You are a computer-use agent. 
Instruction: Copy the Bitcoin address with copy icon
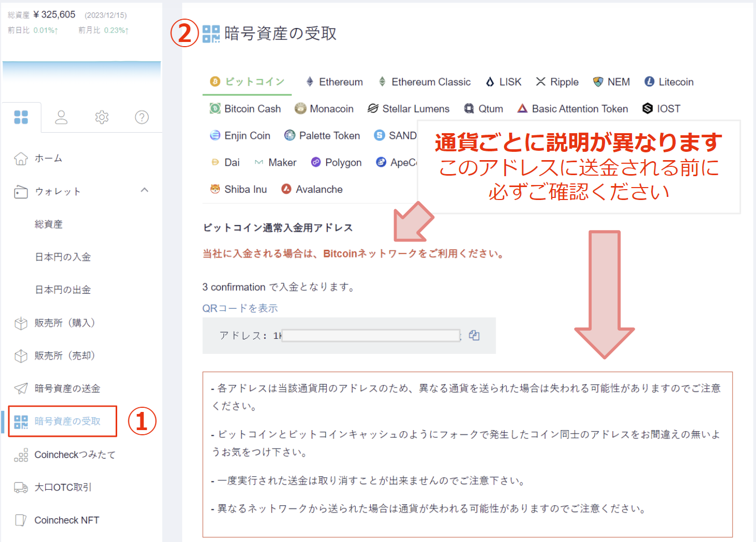pyautogui.click(x=474, y=335)
